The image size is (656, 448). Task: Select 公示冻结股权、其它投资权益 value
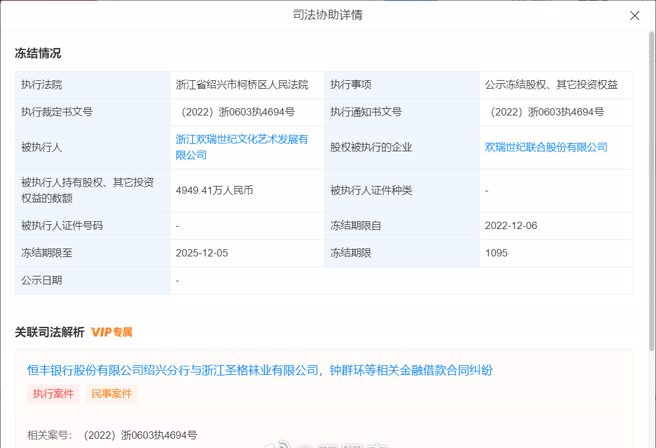click(x=551, y=85)
